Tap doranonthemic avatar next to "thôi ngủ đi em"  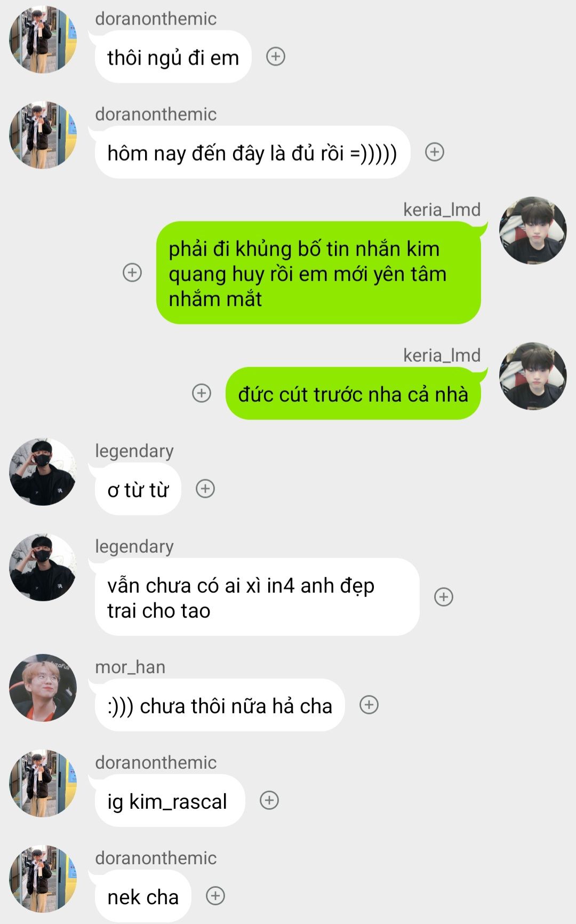pyautogui.click(x=43, y=39)
